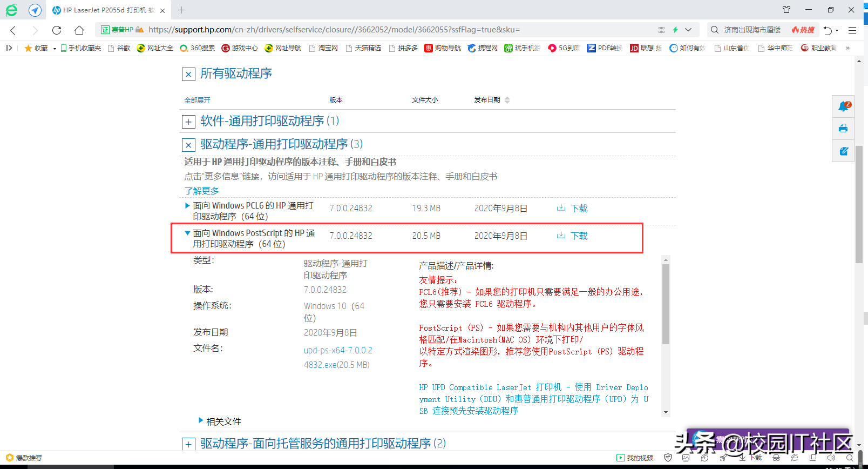Go back to the previous page

point(13,30)
